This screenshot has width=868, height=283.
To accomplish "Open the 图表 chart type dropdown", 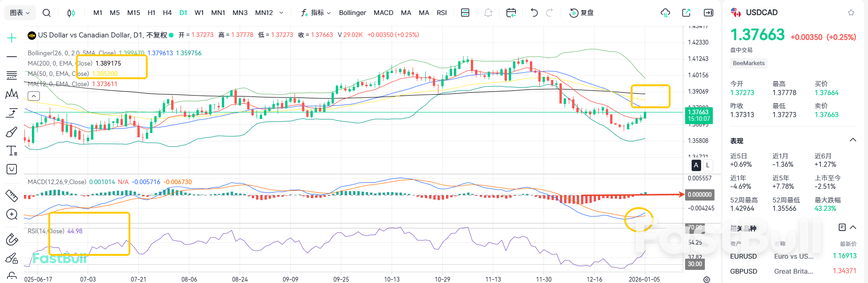I will 19,13.
